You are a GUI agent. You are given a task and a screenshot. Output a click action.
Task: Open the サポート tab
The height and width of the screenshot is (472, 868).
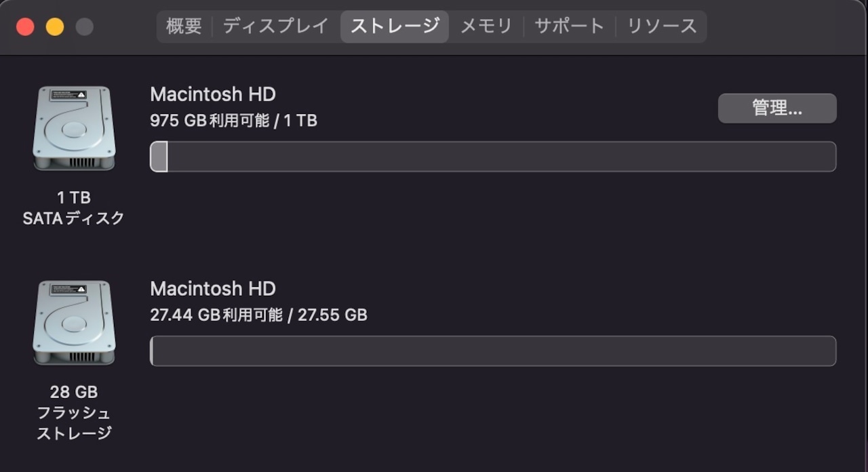click(x=569, y=26)
